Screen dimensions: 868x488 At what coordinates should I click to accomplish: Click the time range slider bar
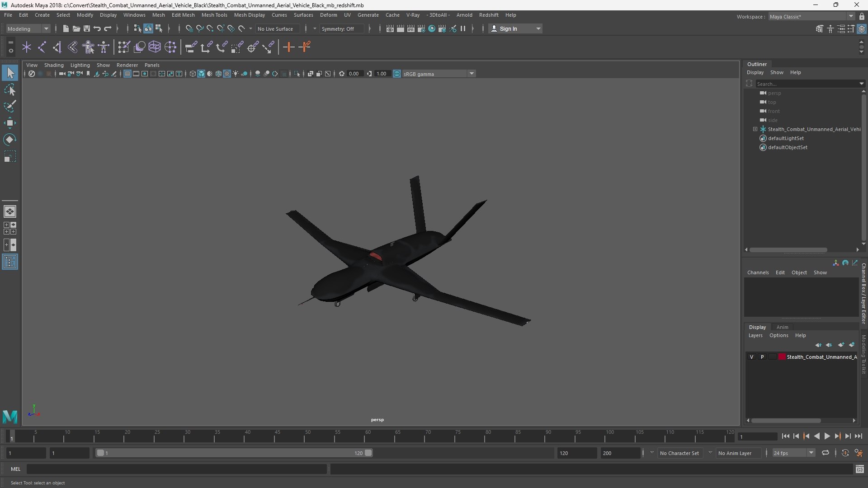(x=234, y=453)
